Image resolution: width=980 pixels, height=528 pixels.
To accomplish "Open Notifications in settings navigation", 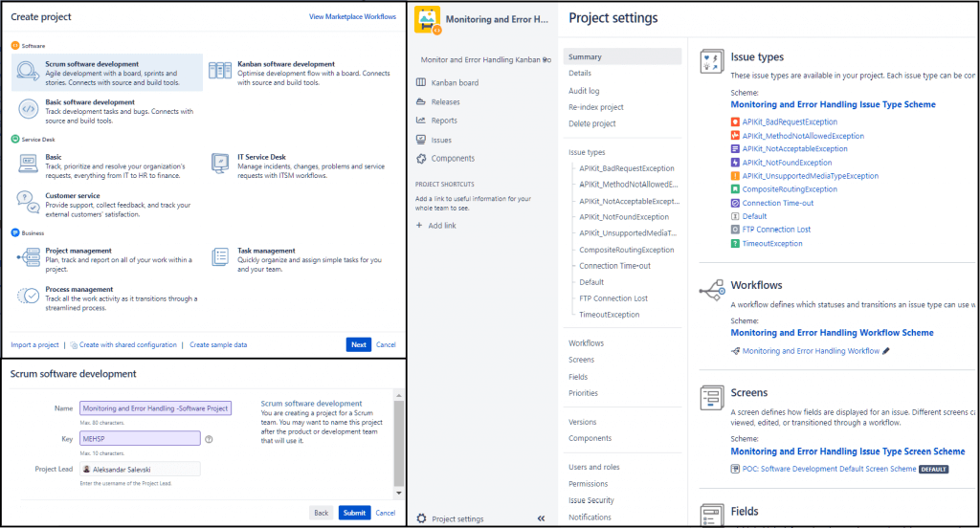I will click(590, 517).
